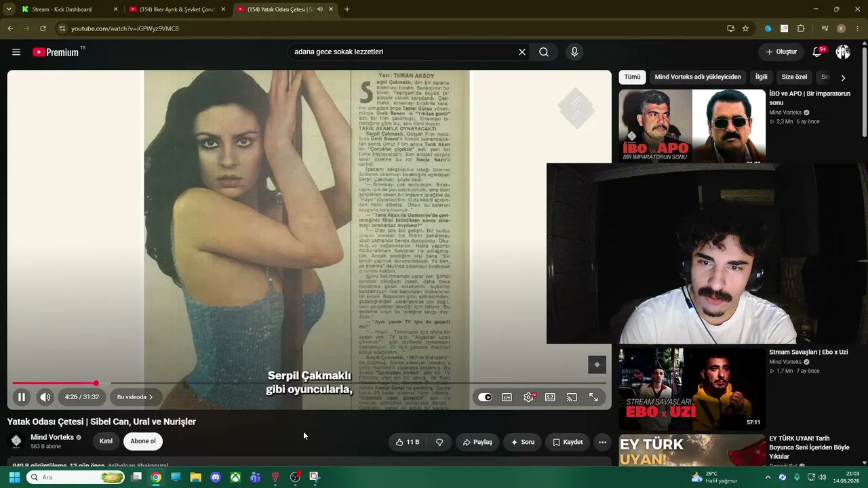Bookmark this page with the star

tap(745, 28)
